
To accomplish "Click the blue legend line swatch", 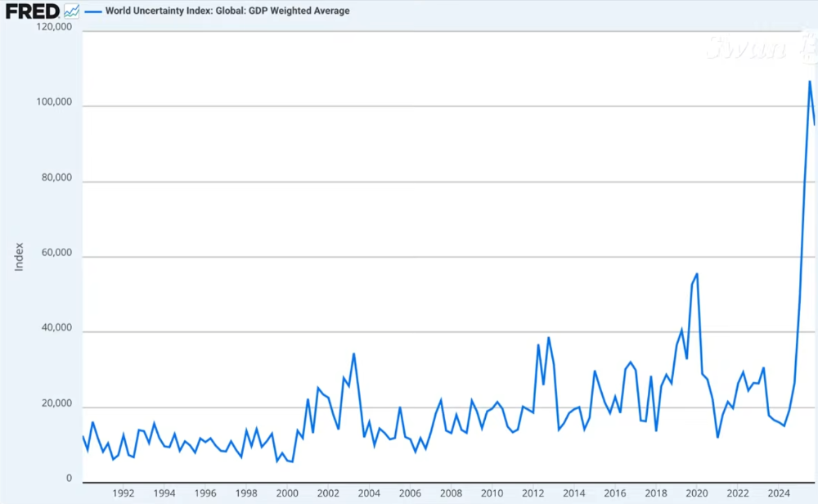I will tap(94, 11).
